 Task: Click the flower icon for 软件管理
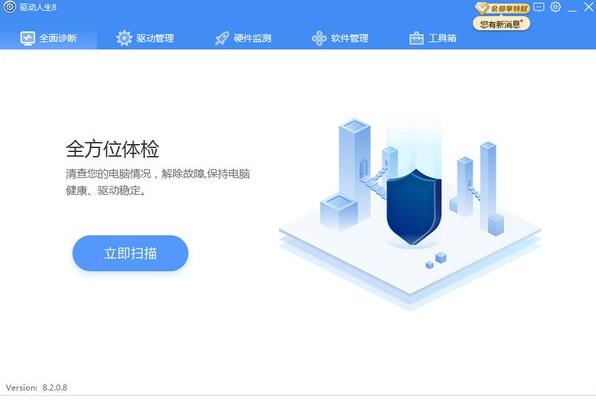coord(319,38)
